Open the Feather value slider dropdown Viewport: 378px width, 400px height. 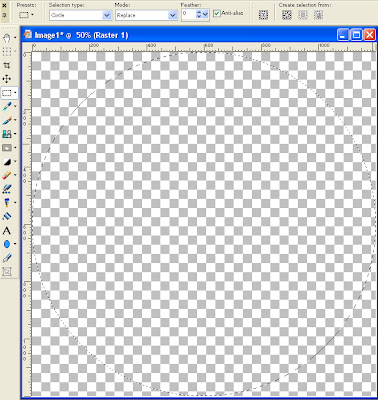coord(206,14)
